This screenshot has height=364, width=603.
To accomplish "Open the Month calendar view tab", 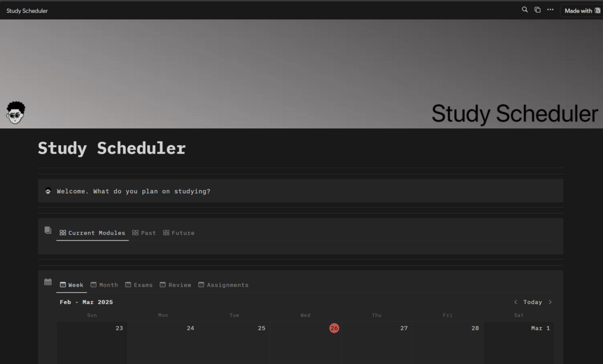I will click(104, 285).
